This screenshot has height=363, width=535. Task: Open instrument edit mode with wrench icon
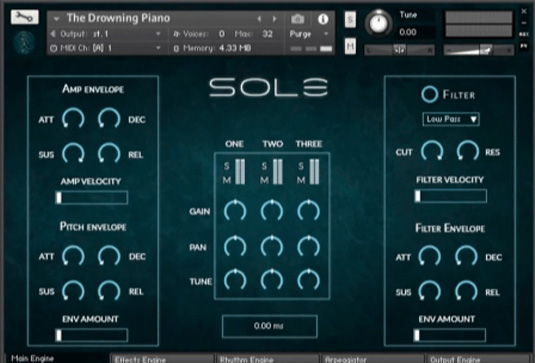pyautogui.click(x=25, y=17)
